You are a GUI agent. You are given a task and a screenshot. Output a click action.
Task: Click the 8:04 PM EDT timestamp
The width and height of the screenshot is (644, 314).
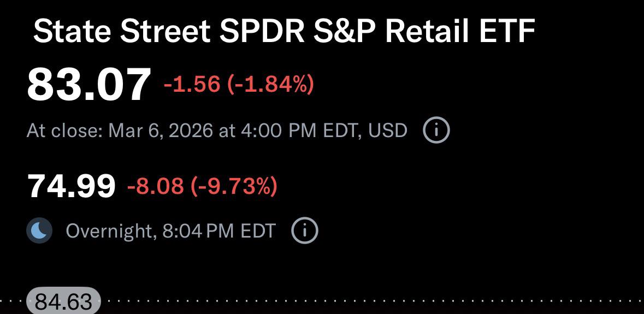[218, 231]
